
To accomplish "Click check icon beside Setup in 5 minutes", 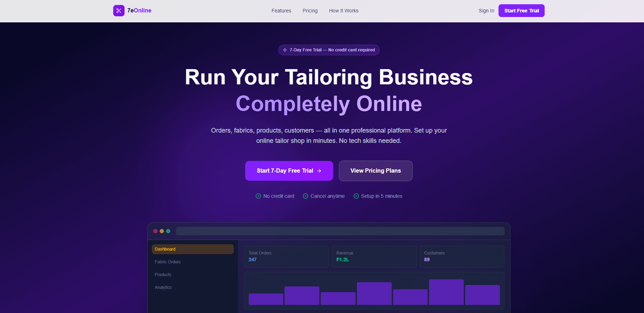I will [356, 196].
